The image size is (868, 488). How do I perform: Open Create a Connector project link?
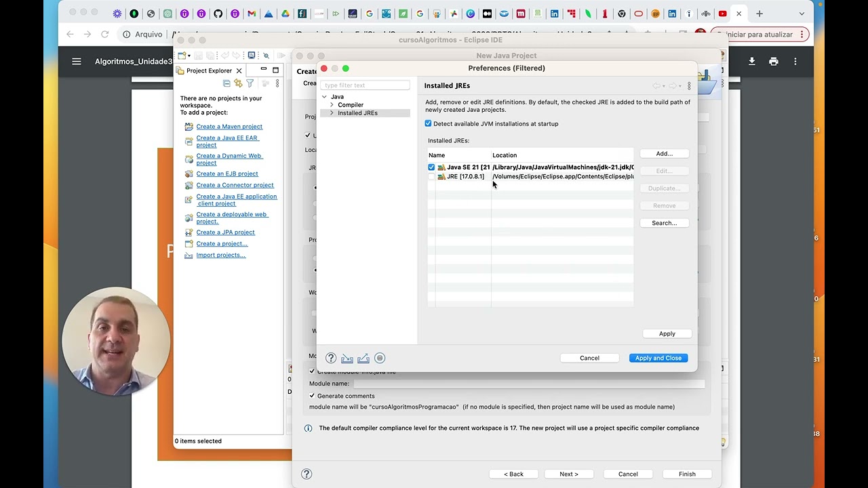point(235,185)
